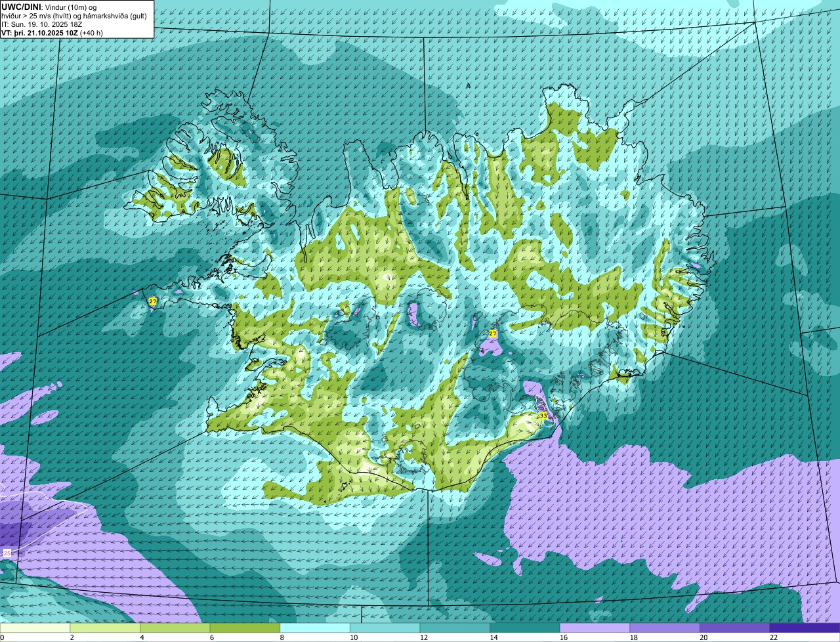Select the 18–20 m/s medium purple swatch

click(x=665, y=628)
